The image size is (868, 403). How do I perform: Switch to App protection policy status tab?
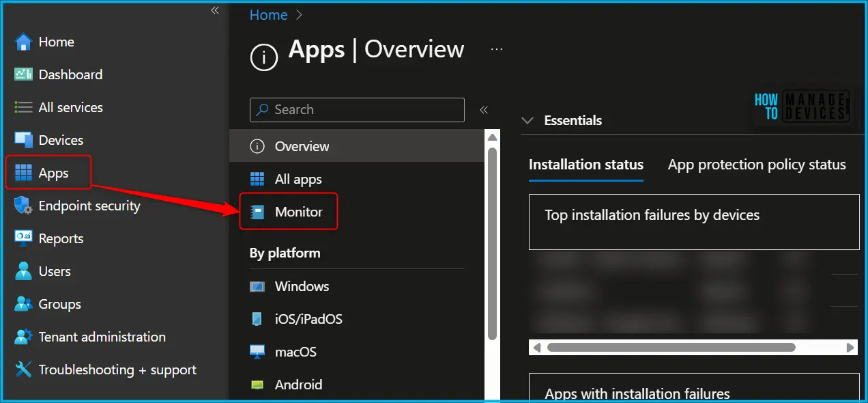(x=757, y=165)
